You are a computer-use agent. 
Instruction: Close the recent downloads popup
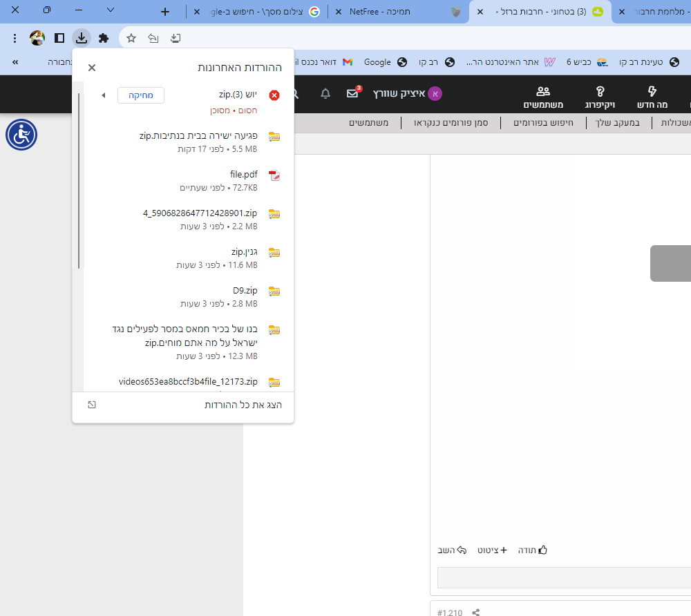point(92,68)
